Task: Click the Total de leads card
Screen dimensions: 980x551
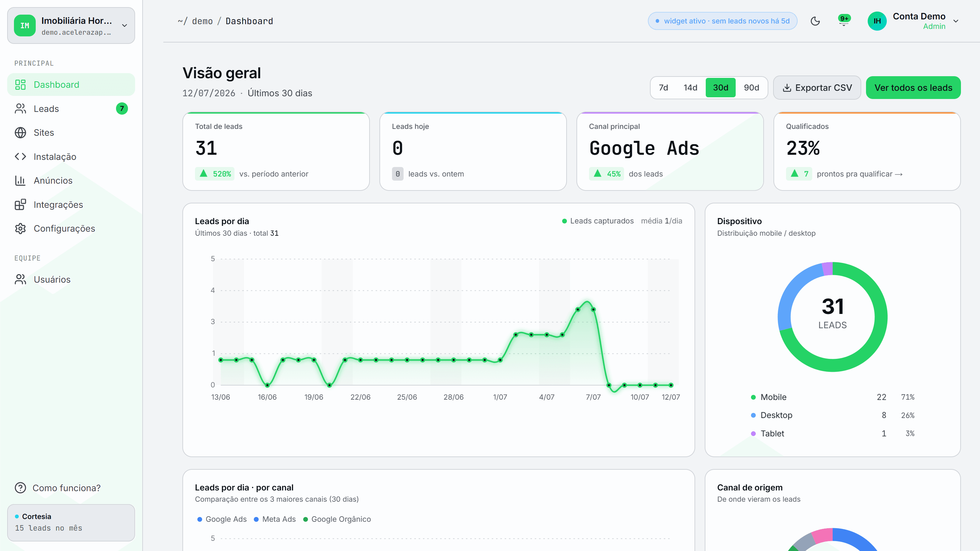Action: coord(276,151)
